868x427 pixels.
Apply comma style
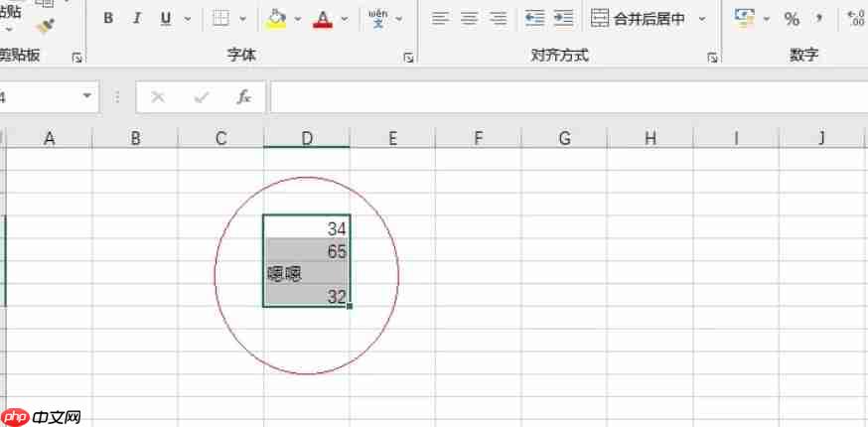click(x=818, y=19)
